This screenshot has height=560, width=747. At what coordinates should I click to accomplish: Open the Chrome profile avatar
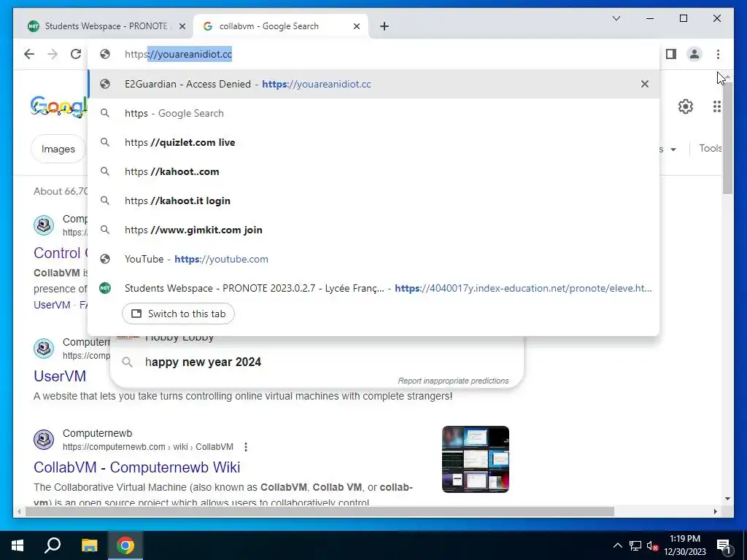694,54
